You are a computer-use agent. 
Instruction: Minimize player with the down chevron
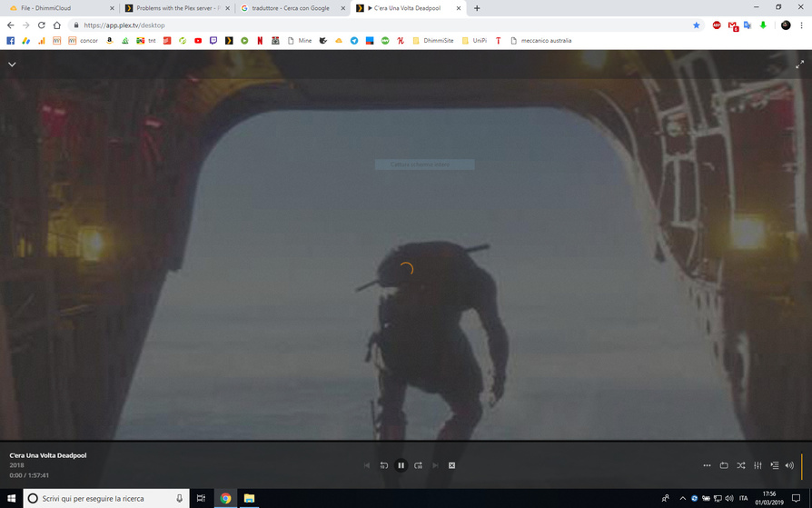coord(12,65)
